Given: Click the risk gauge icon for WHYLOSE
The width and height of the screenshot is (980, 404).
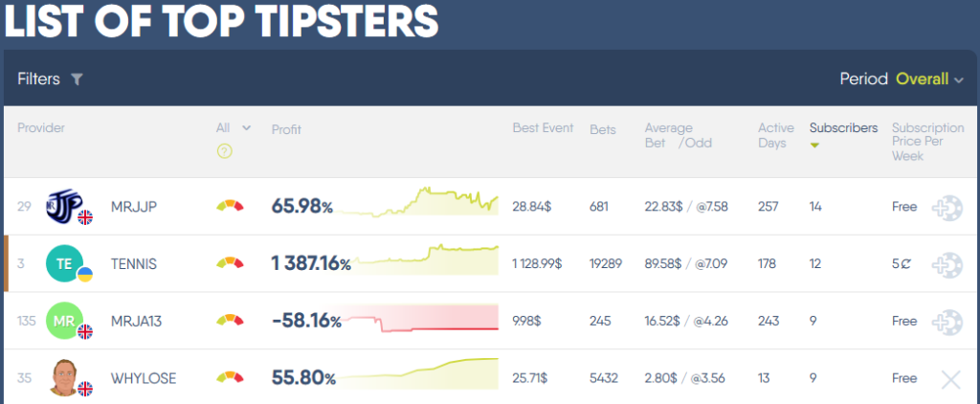Looking at the screenshot, I should pyautogui.click(x=230, y=378).
